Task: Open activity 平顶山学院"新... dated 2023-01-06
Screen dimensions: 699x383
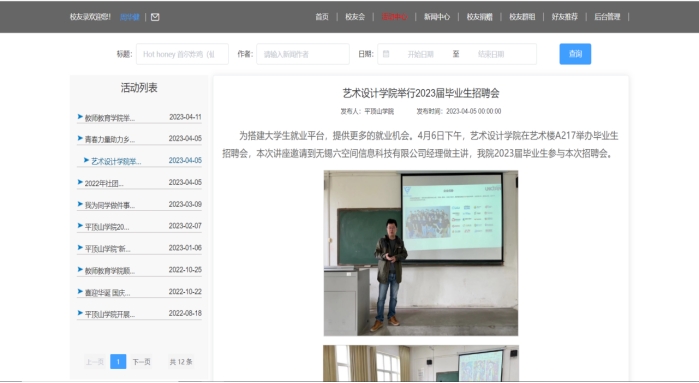Action: point(107,248)
